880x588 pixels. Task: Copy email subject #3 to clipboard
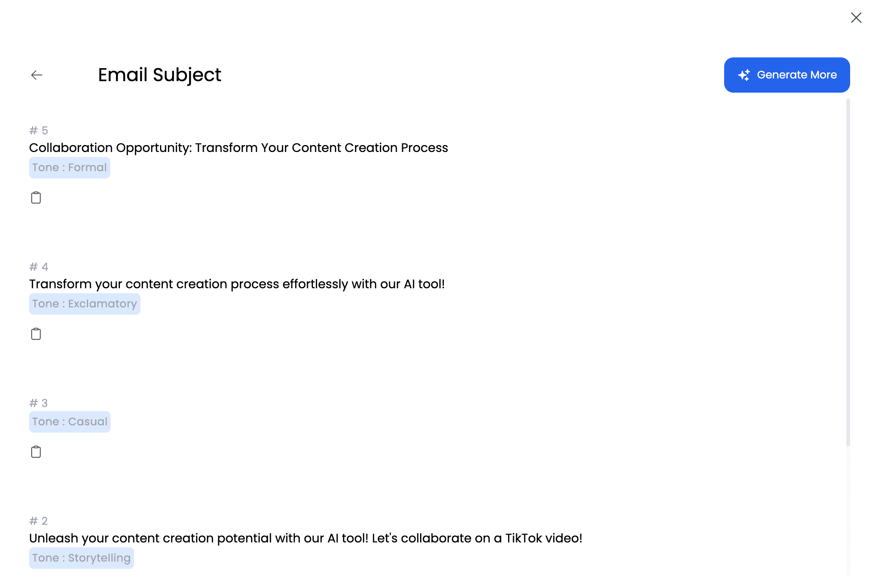[x=36, y=451]
